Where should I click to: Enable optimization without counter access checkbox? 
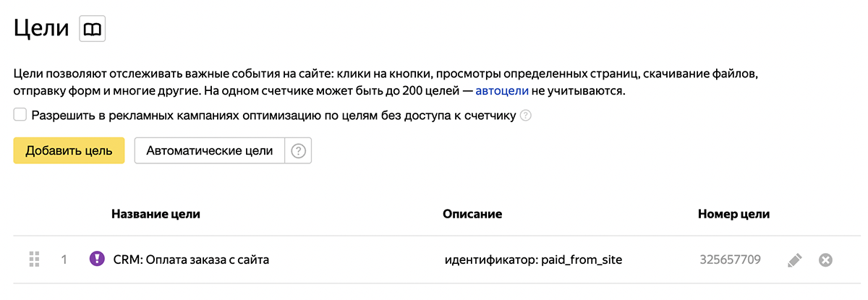coord(20,115)
